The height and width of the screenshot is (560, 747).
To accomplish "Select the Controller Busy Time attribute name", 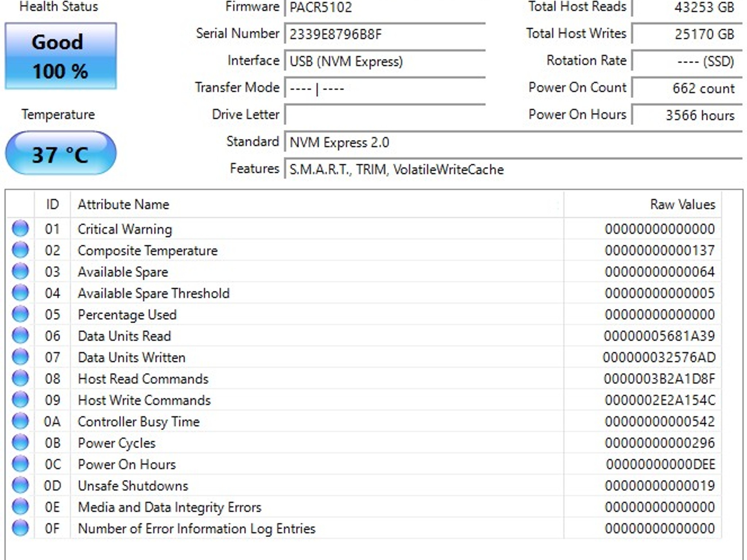I will click(x=139, y=421).
